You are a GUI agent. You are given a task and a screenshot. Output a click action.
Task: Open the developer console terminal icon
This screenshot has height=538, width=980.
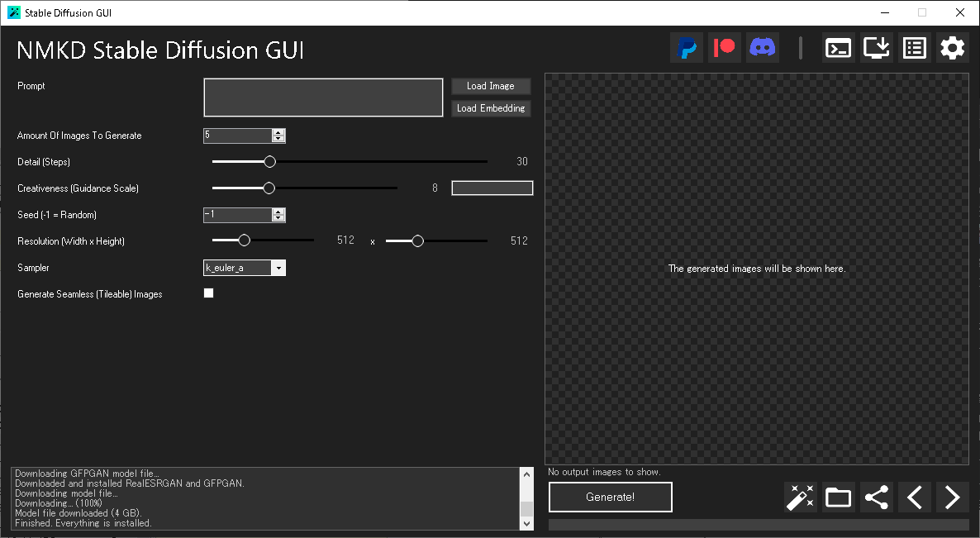(838, 47)
